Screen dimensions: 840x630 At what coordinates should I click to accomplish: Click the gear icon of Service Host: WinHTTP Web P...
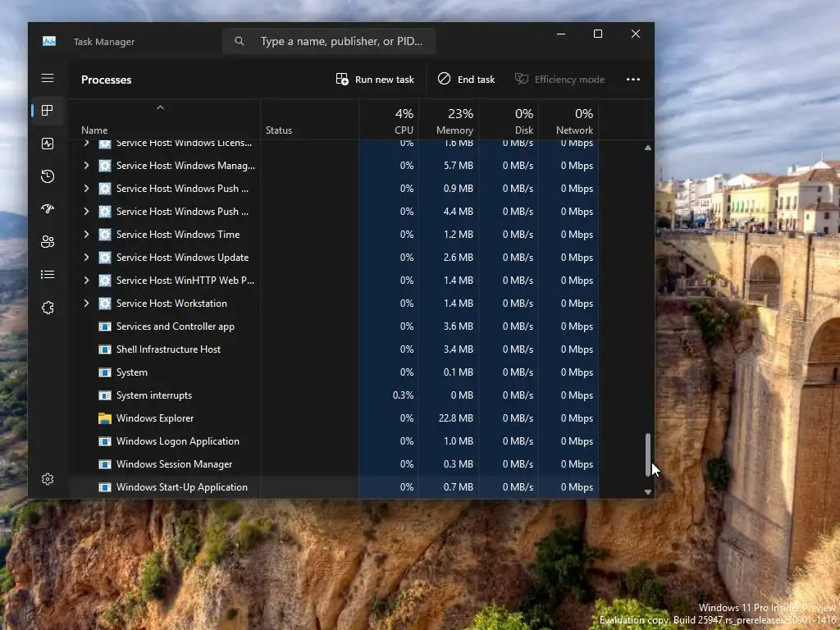point(105,281)
